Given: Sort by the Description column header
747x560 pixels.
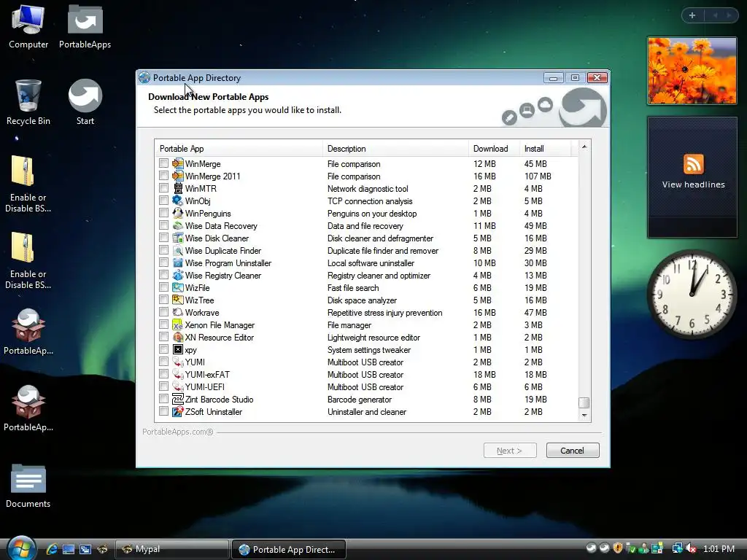Looking at the screenshot, I should [395, 149].
